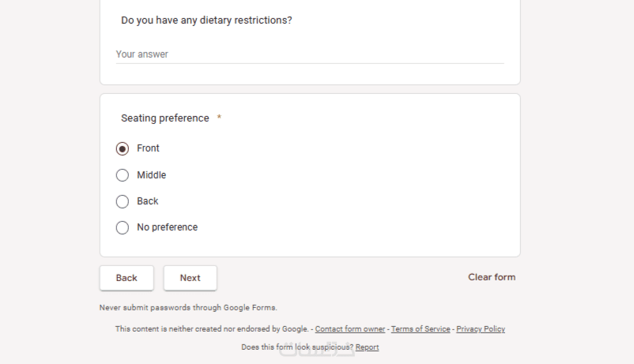Click the dietary restrictions answer field
The width and height of the screenshot is (634, 364).
coord(309,54)
